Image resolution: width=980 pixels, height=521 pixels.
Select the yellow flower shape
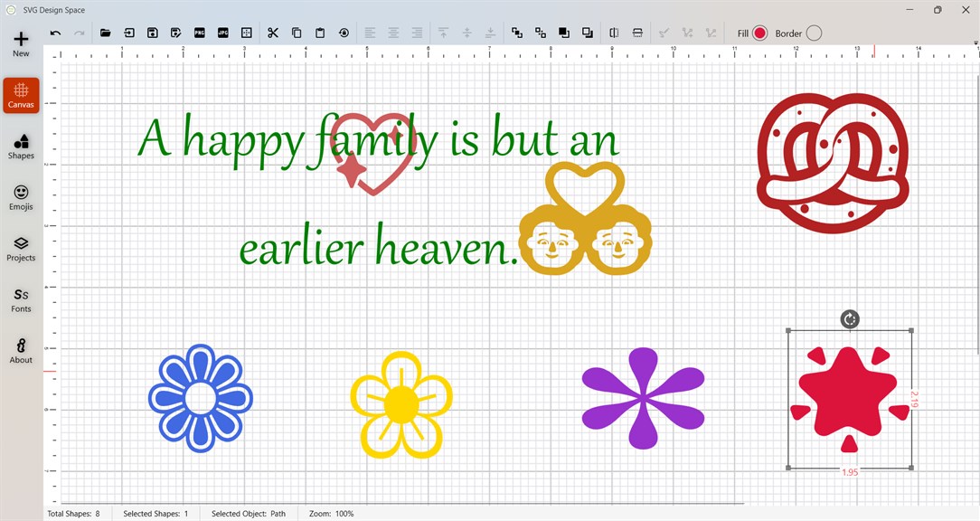click(x=401, y=404)
